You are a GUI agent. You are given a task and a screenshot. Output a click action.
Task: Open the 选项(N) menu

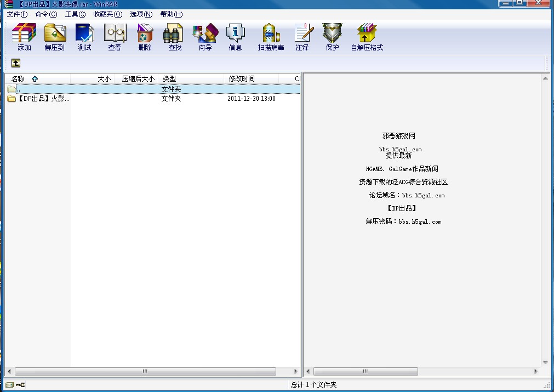pos(141,14)
